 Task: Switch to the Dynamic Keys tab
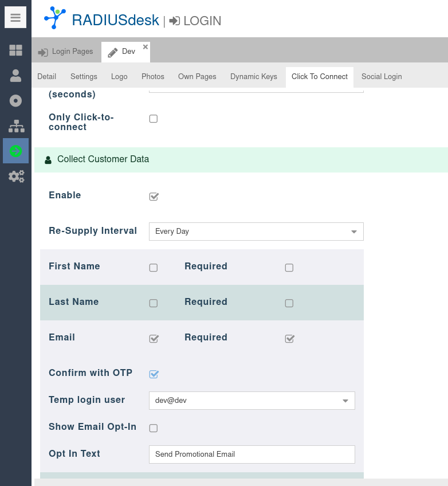(x=254, y=76)
